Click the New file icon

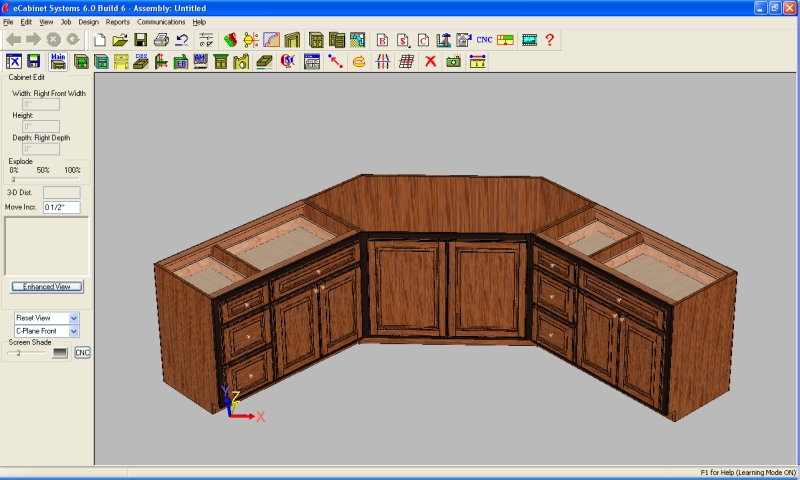pyautogui.click(x=99, y=40)
